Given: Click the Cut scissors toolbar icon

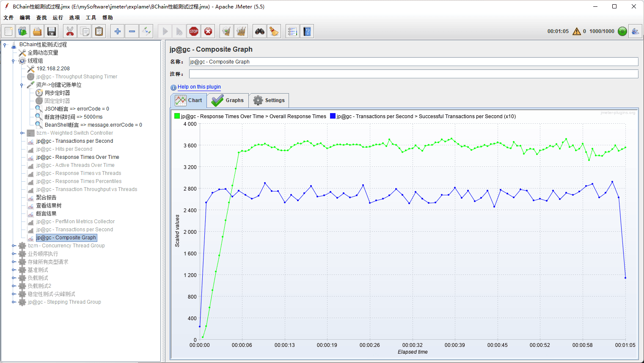Looking at the screenshot, I should [70, 31].
